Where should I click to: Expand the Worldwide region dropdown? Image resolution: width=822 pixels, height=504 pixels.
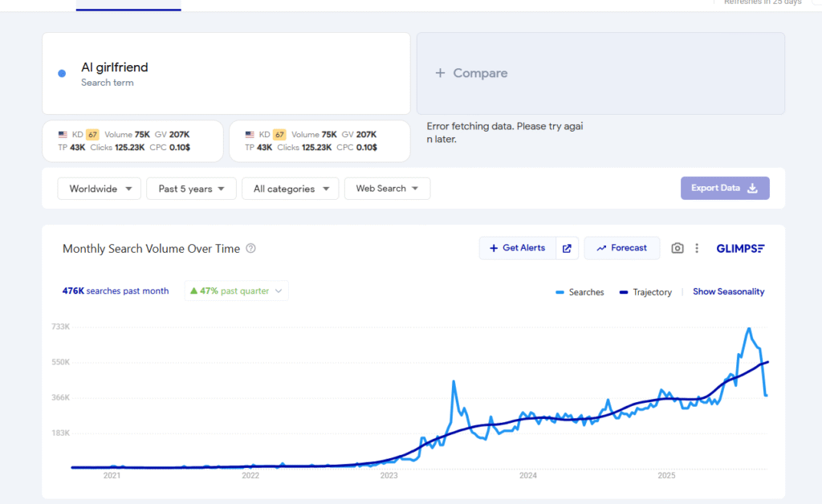(100, 189)
